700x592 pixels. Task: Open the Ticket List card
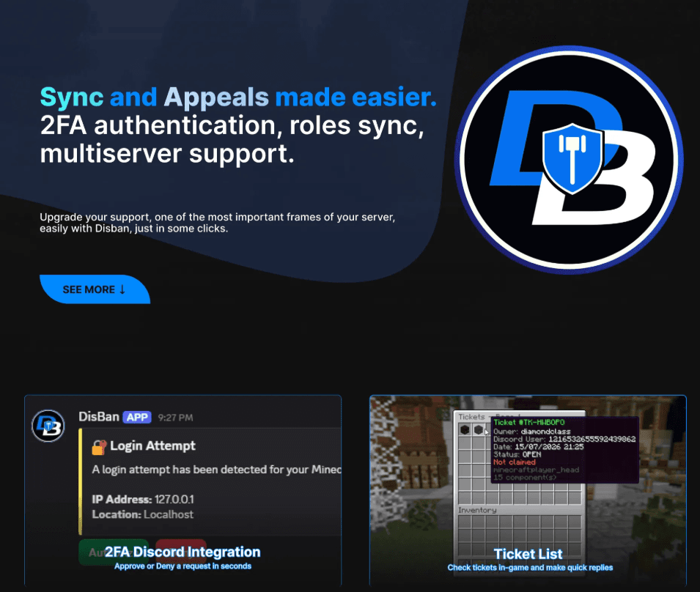tap(528, 490)
